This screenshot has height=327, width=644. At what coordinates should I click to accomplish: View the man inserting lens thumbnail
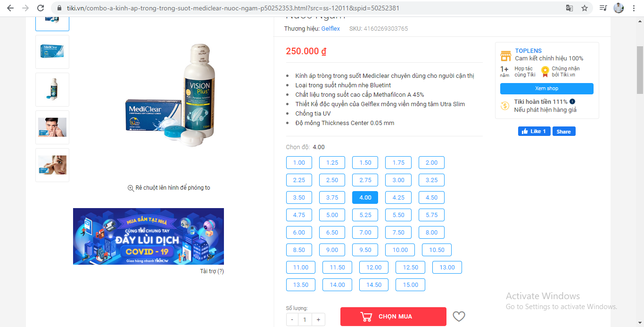(52, 127)
